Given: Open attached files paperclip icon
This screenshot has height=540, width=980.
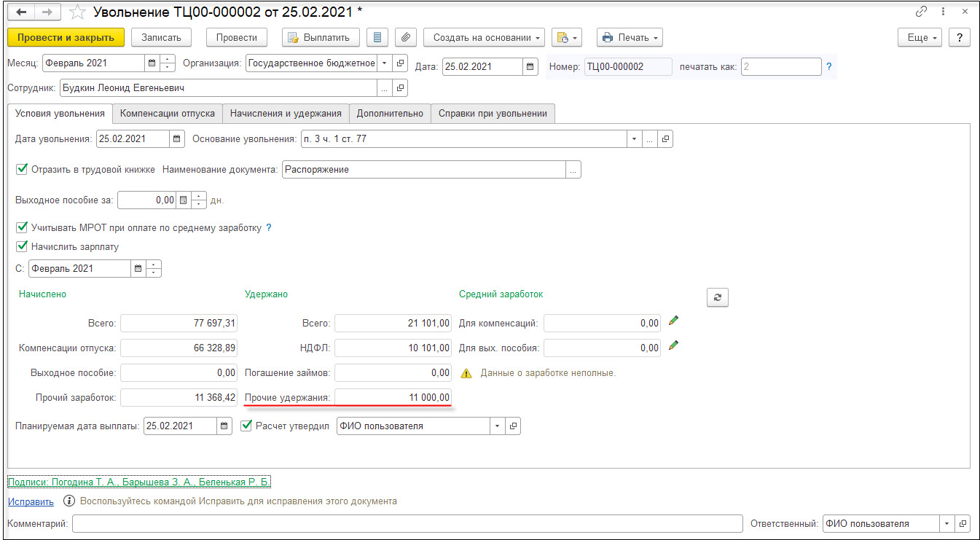Looking at the screenshot, I should point(405,37).
